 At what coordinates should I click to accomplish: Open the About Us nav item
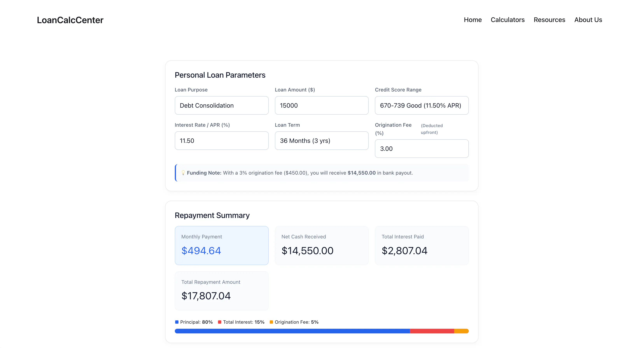click(588, 20)
